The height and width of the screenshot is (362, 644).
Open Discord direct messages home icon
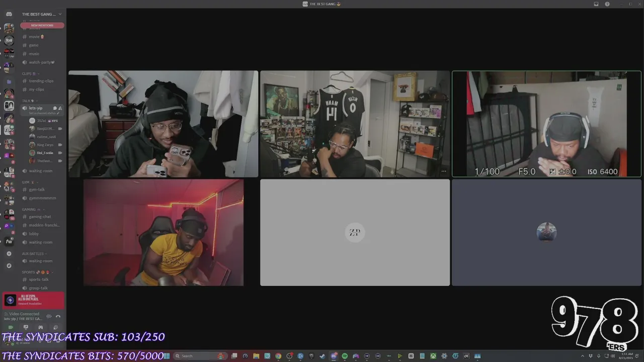click(x=9, y=14)
